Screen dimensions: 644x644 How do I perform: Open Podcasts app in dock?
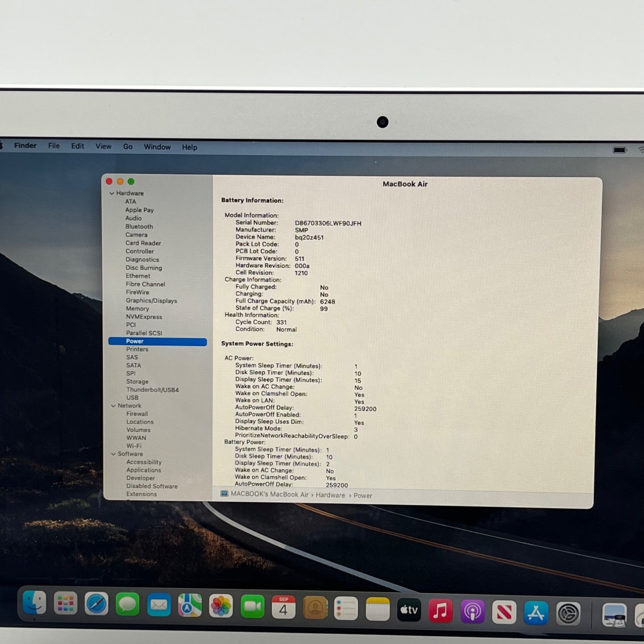pyautogui.click(x=472, y=611)
